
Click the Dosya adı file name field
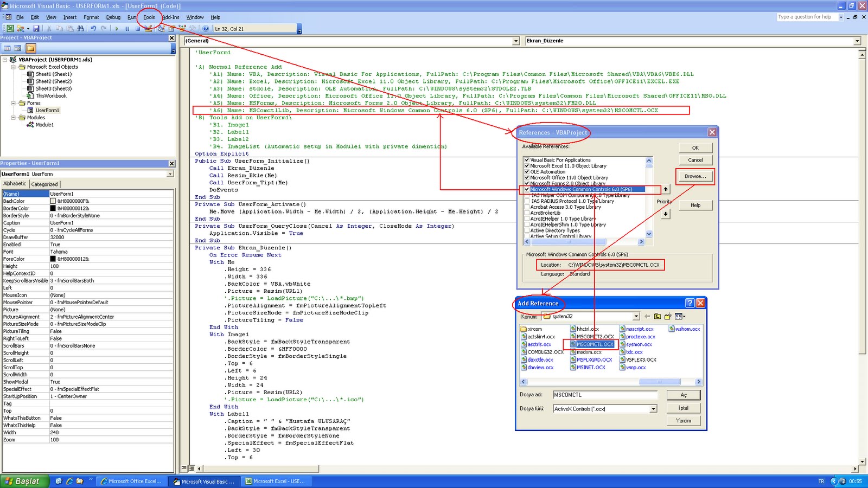[x=605, y=395]
